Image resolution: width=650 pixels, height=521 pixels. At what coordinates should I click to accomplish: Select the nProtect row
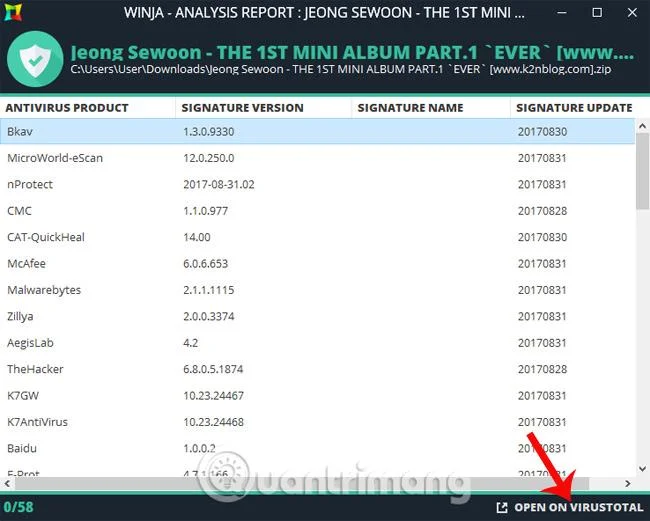pos(317,184)
